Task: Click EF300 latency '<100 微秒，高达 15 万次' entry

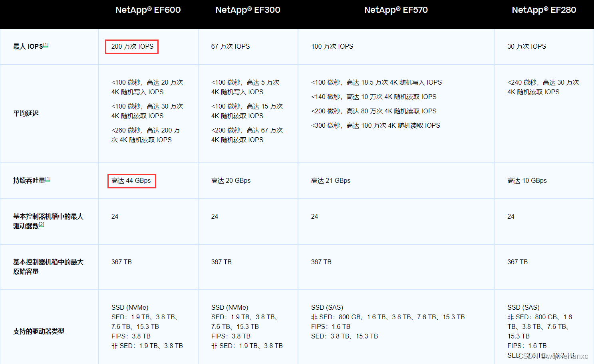Action: pos(247,111)
